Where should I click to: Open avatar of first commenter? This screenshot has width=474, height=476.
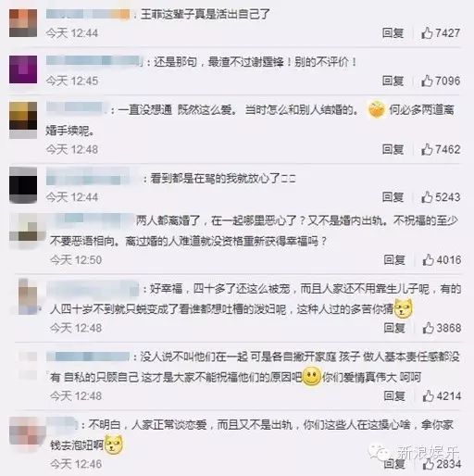tap(23, 23)
